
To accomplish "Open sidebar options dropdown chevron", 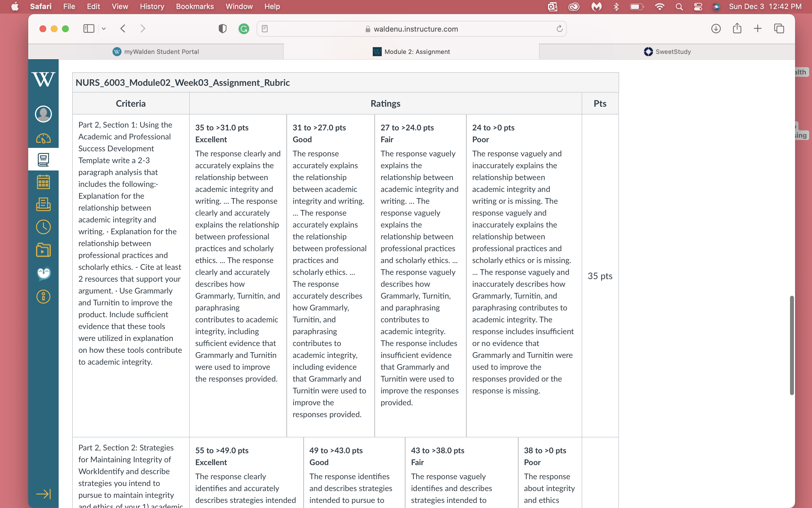I will point(104,29).
